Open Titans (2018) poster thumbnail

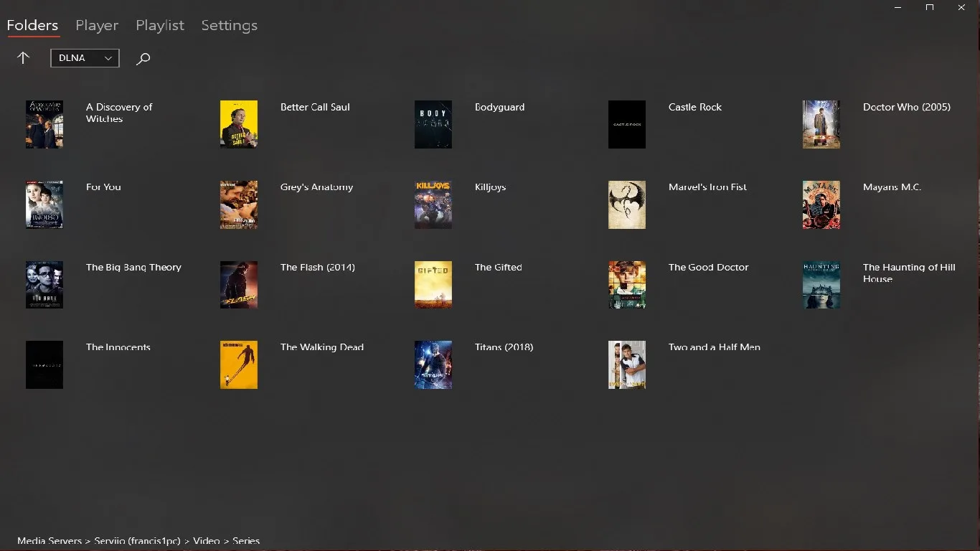(x=433, y=364)
